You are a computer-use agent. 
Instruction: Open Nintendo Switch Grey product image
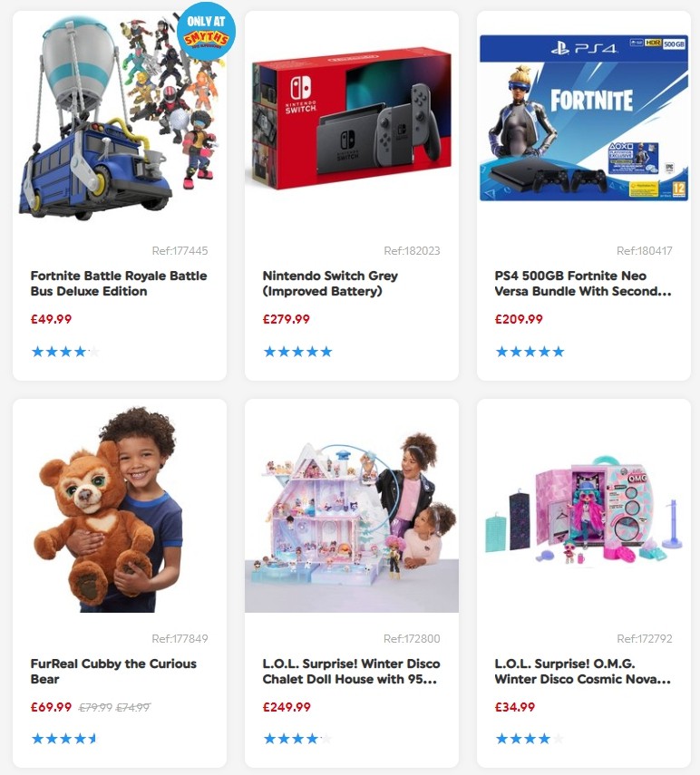tap(352, 118)
